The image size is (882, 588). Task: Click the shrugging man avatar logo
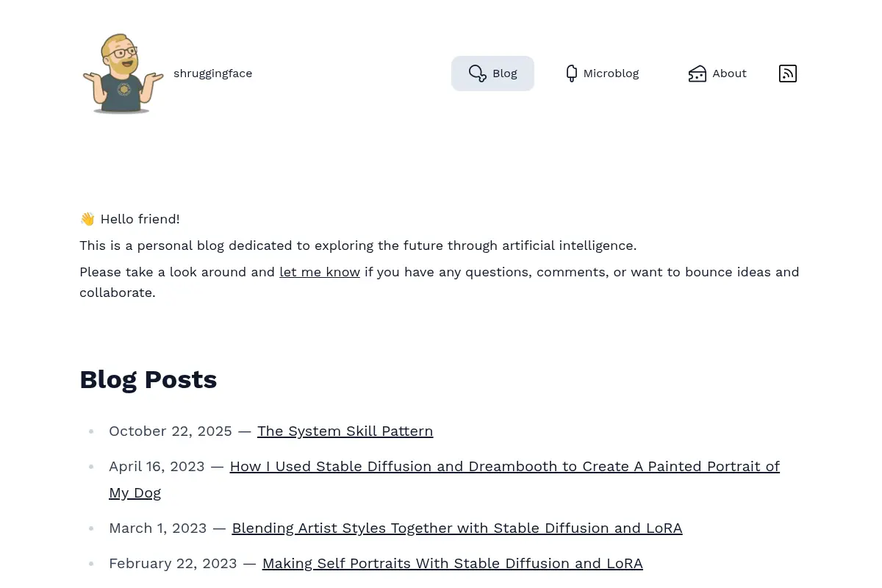coord(123,73)
